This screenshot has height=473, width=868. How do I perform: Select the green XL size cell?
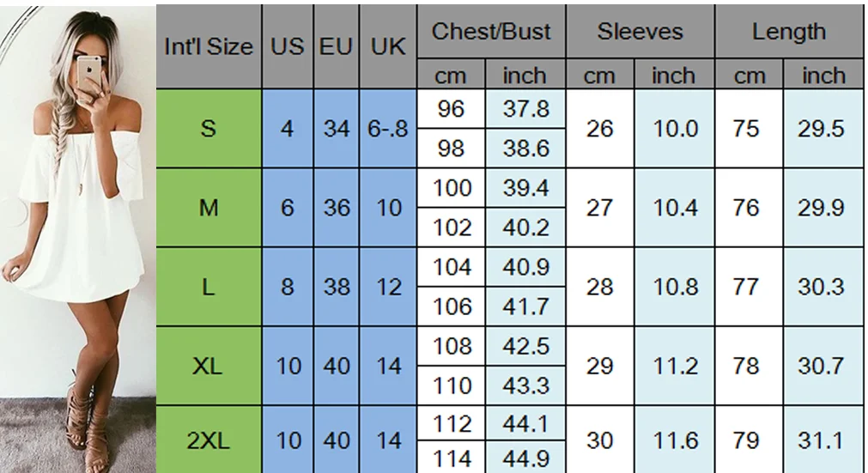[209, 366]
